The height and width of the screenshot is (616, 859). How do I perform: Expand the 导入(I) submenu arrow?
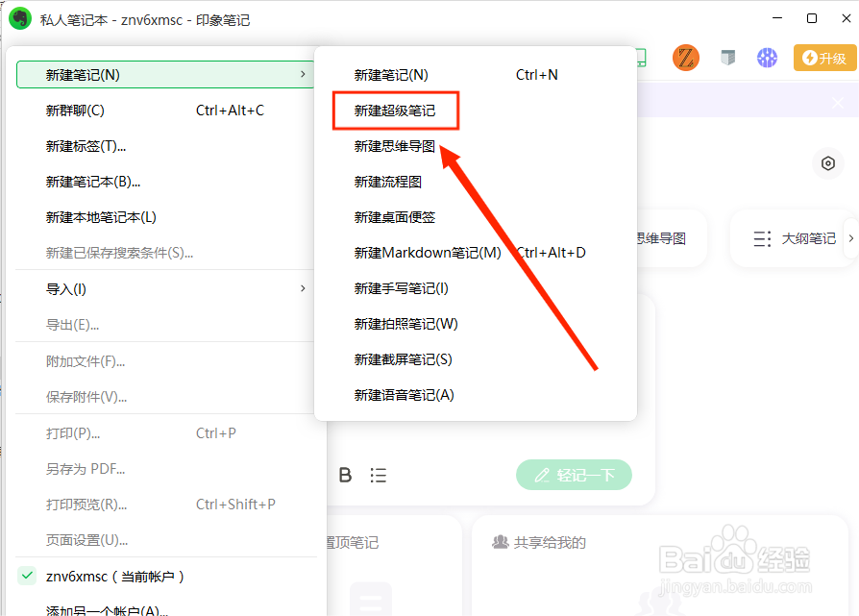[x=303, y=288]
